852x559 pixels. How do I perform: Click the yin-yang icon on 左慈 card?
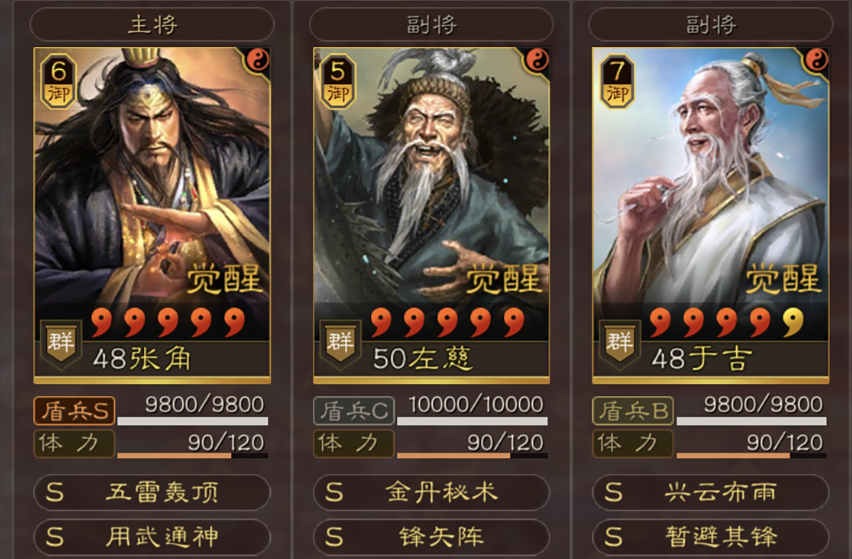pyautogui.click(x=537, y=59)
